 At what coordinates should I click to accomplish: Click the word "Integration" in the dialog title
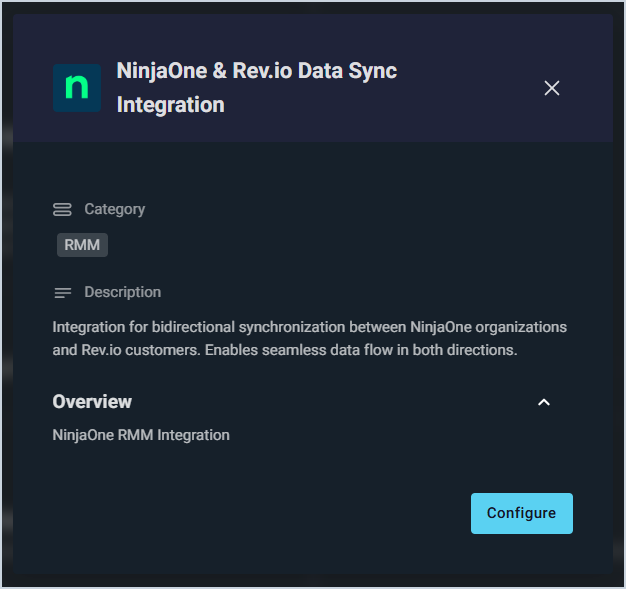[x=171, y=104]
